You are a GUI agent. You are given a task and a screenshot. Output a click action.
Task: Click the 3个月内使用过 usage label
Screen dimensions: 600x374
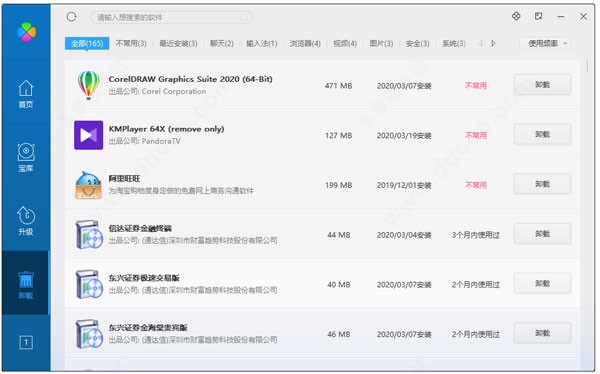point(476,235)
